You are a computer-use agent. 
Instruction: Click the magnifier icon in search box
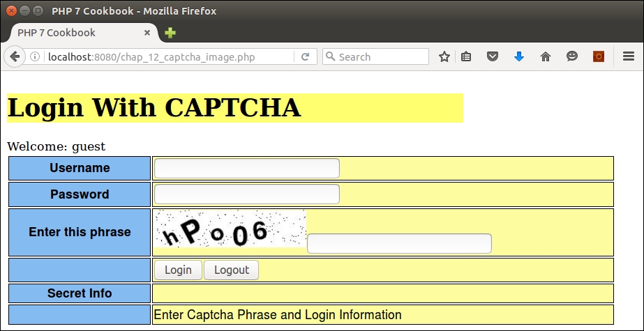pyautogui.click(x=330, y=56)
